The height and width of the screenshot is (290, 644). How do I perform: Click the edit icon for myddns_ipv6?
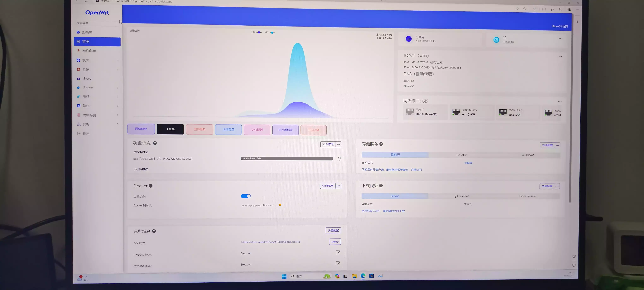pyautogui.click(x=338, y=263)
